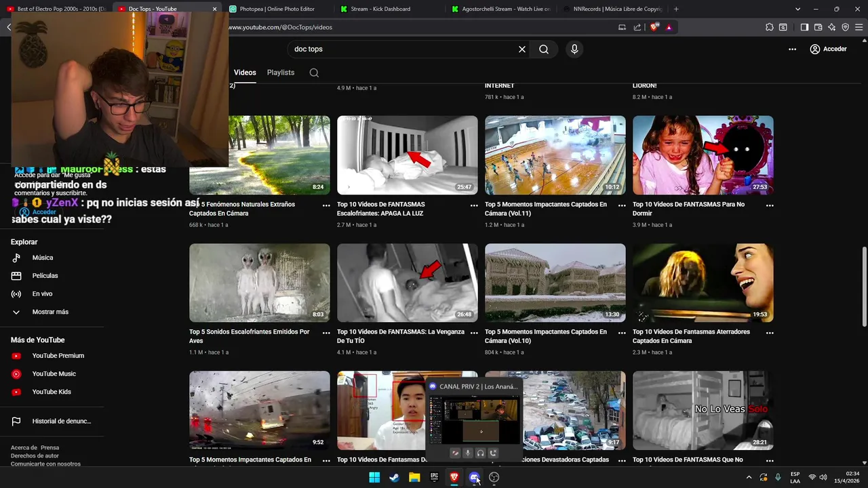
Task: Open File Explorer from the taskbar
Action: click(414, 477)
